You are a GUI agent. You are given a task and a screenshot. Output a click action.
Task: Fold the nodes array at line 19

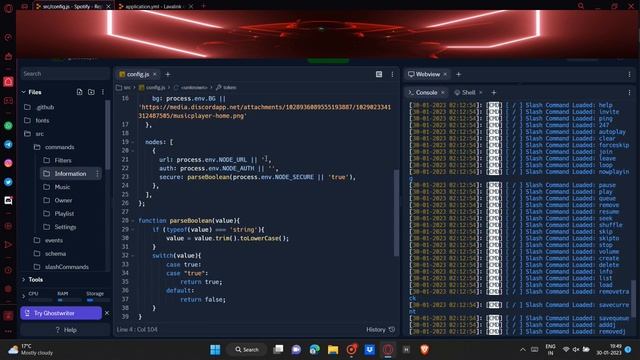[133, 142]
